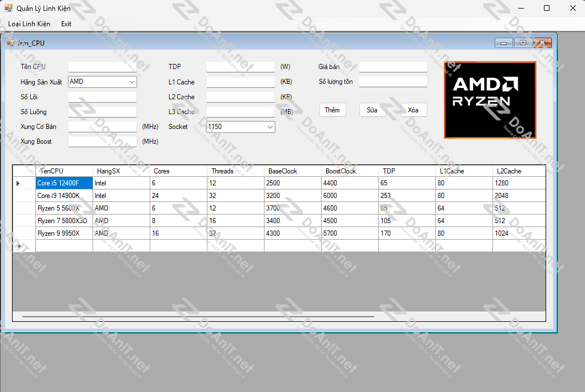This screenshot has width=585, height=392.
Task: Click the BoostClock 5700 cell
Action: click(350, 233)
